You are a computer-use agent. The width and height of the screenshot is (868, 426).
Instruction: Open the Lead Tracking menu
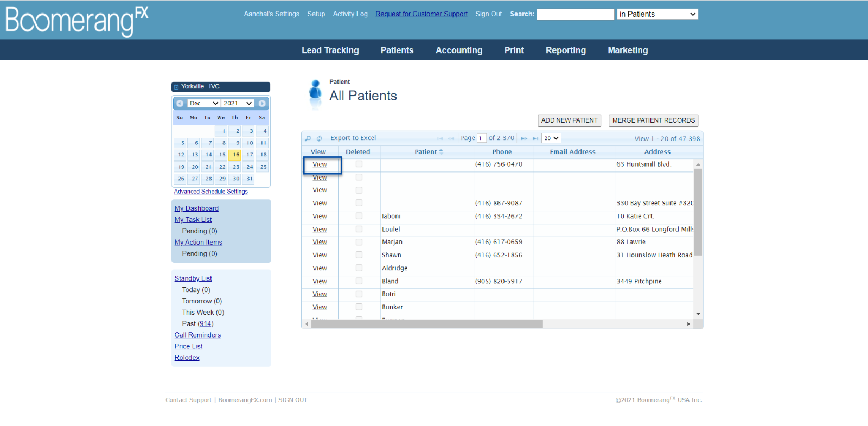coord(330,50)
